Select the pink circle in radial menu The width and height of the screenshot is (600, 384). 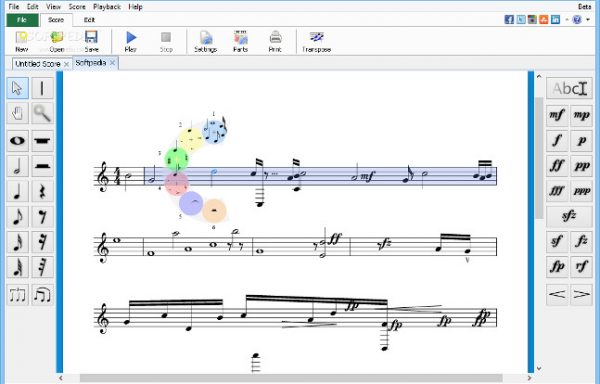(x=176, y=183)
